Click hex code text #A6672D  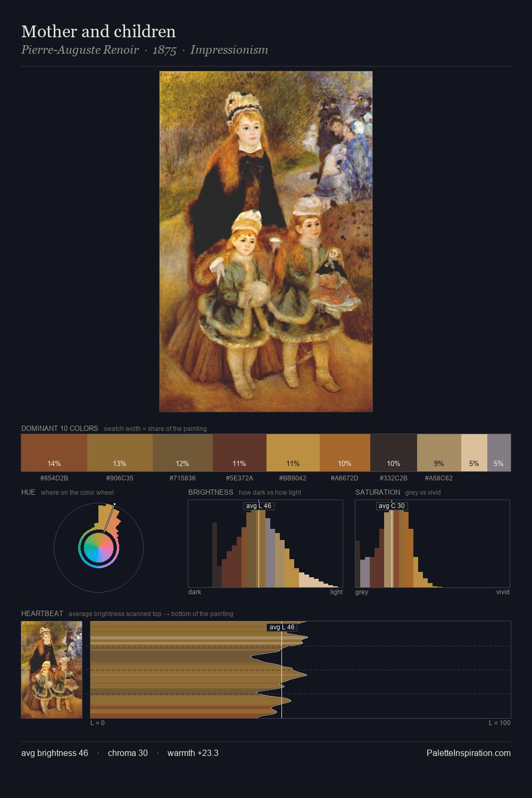point(345,478)
